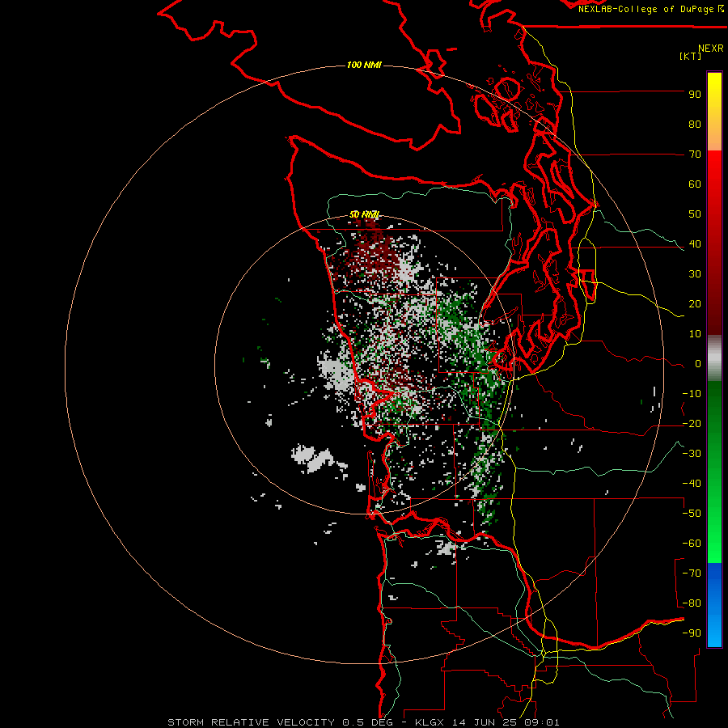
Task: Select the -30 scale label
Action: click(692, 454)
